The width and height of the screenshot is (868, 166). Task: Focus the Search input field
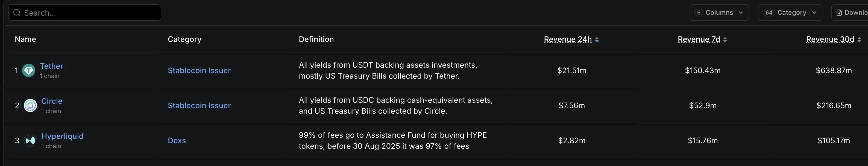[84, 13]
